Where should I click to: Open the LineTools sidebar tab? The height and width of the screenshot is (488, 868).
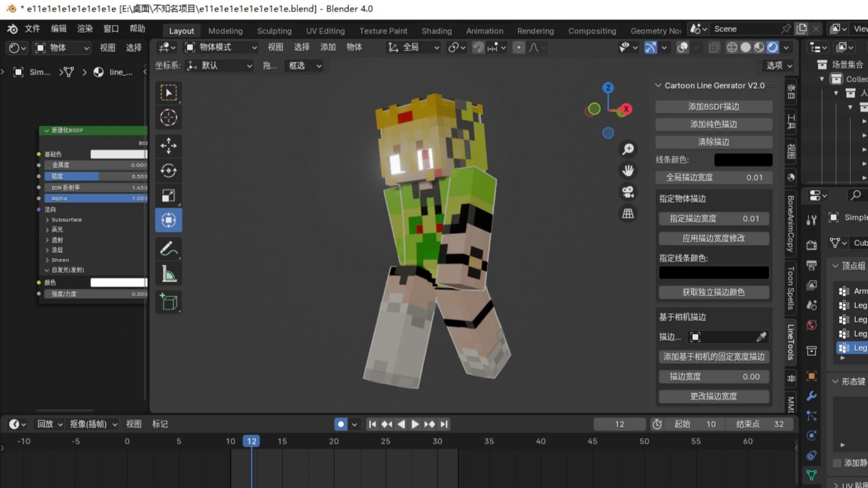coord(791,342)
